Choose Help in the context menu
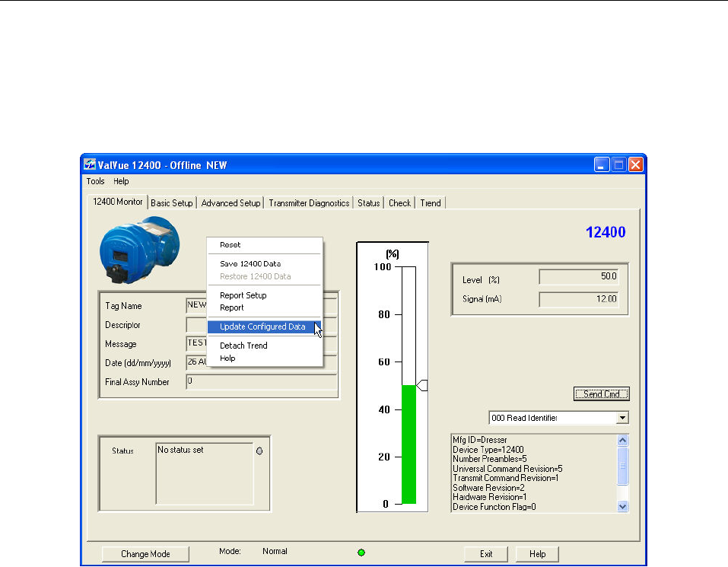The width and height of the screenshot is (728, 567). [264, 358]
